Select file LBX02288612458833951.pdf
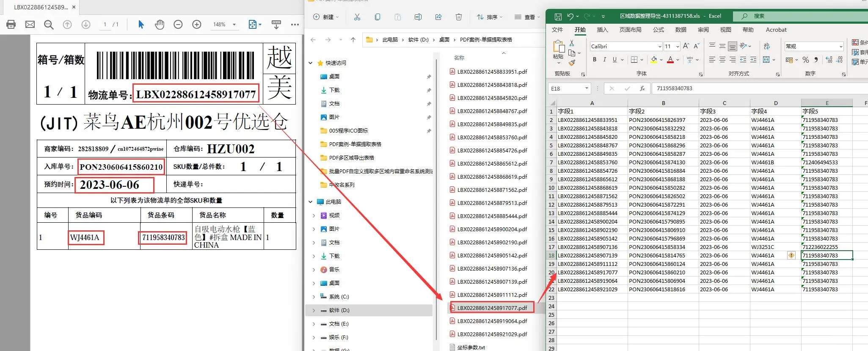Image resolution: width=868 pixels, height=351 pixels. pyautogui.click(x=492, y=72)
